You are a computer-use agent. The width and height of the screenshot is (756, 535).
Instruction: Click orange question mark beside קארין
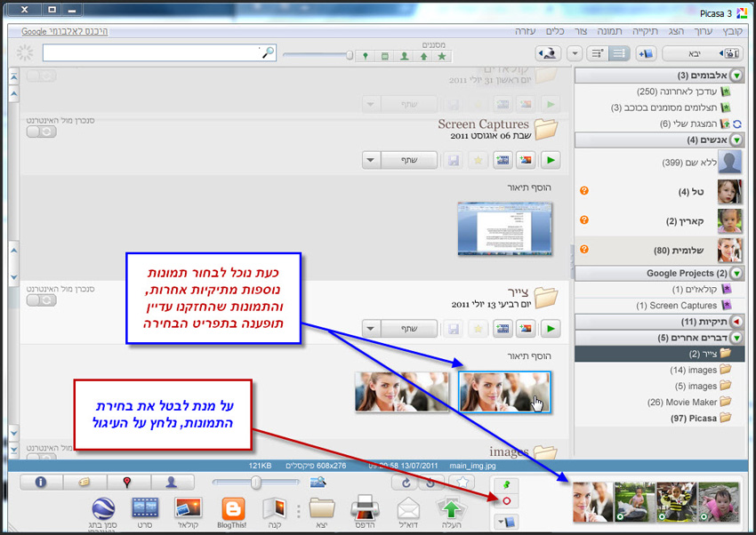point(583,220)
